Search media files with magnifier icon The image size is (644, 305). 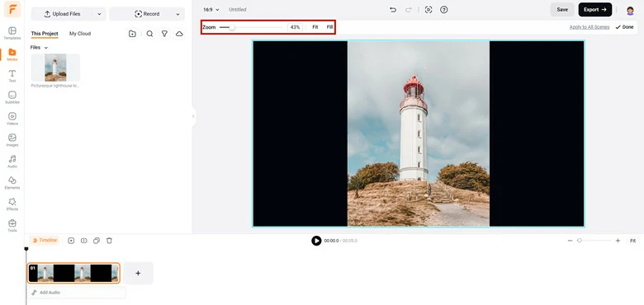tap(149, 34)
